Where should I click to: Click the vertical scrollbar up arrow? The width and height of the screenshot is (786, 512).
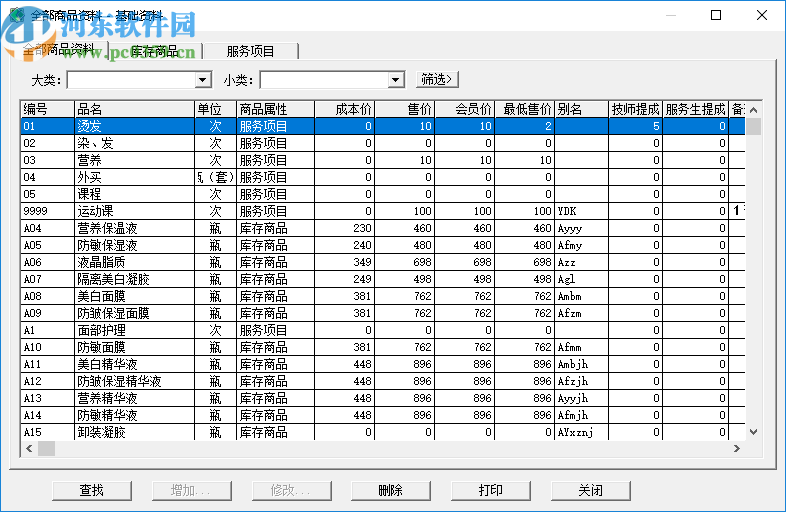pos(753,110)
